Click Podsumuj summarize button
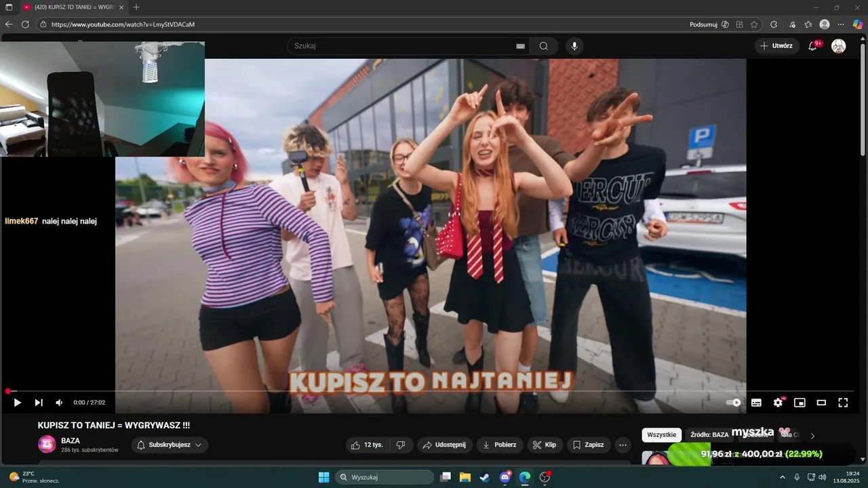868x488 pixels. 709,24
